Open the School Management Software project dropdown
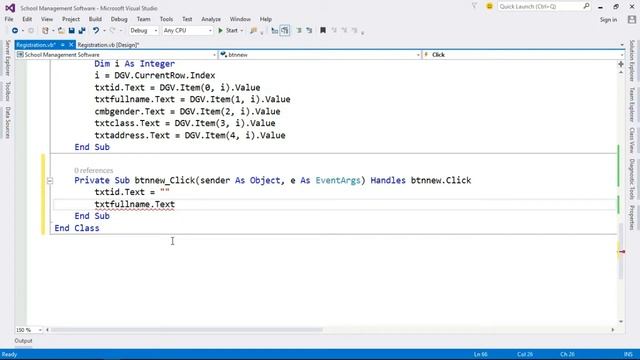The width and height of the screenshot is (640, 360). (116, 55)
